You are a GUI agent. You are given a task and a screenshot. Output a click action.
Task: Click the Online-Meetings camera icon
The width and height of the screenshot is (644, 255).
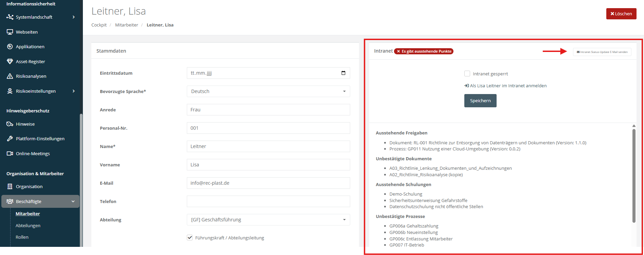(10, 153)
